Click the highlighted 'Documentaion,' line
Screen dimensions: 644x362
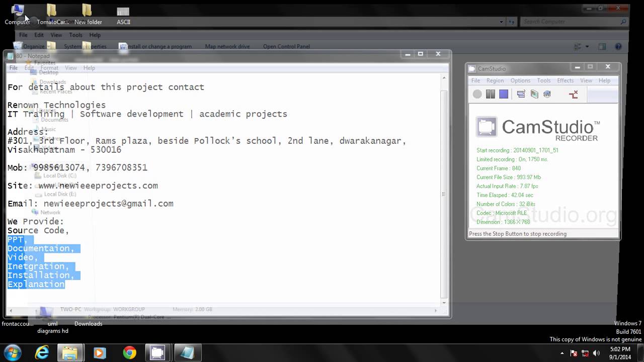click(x=41, y=248)
